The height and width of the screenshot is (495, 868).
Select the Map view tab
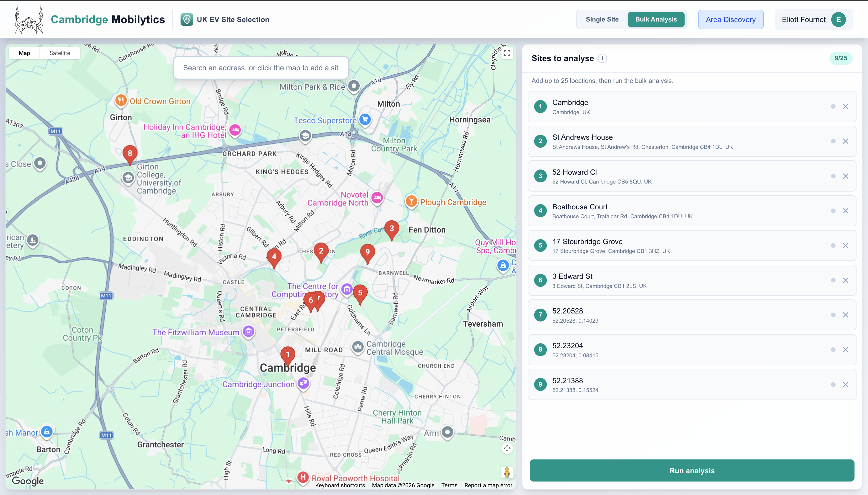pos(24,53)
